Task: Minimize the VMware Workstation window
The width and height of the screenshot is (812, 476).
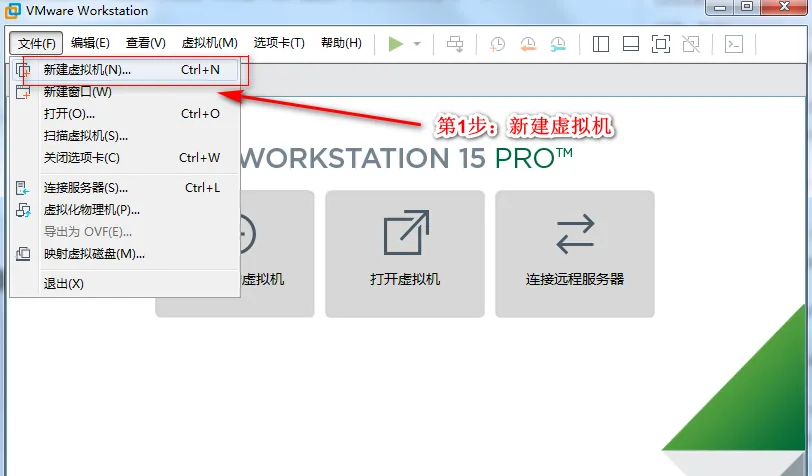Action: point(720,7)
